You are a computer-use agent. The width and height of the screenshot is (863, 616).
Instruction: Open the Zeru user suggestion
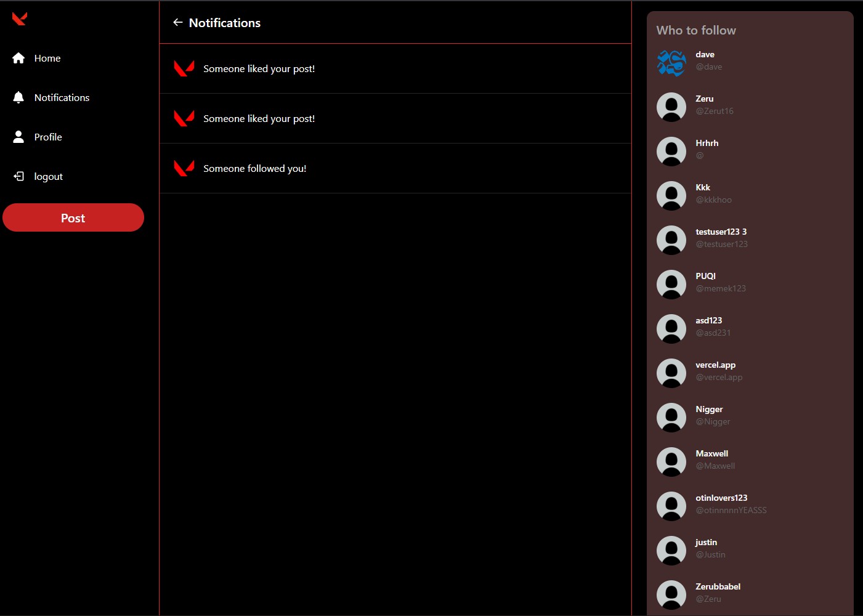705,99
